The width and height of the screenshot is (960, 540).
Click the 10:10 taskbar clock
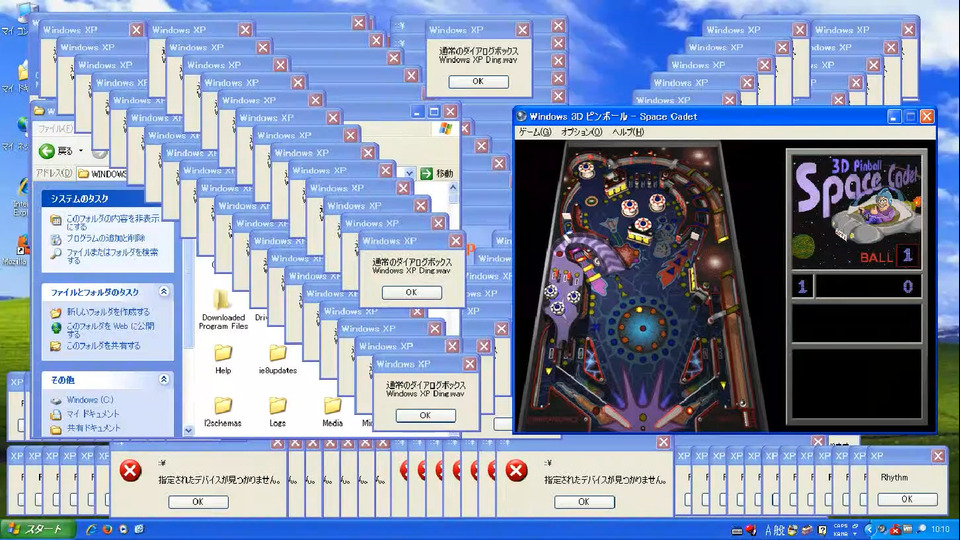[x=940, y=529]
